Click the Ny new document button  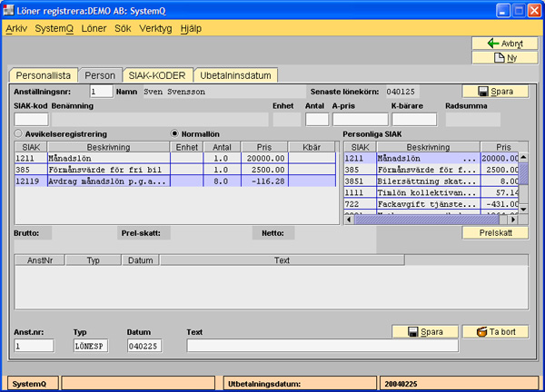click(x=499, y=57)
